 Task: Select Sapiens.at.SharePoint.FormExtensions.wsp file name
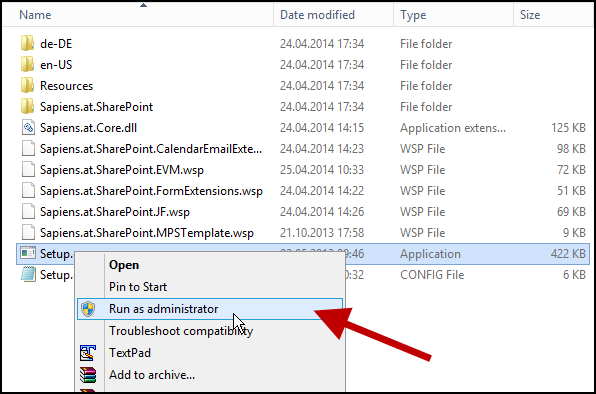(x=151, y=191)
